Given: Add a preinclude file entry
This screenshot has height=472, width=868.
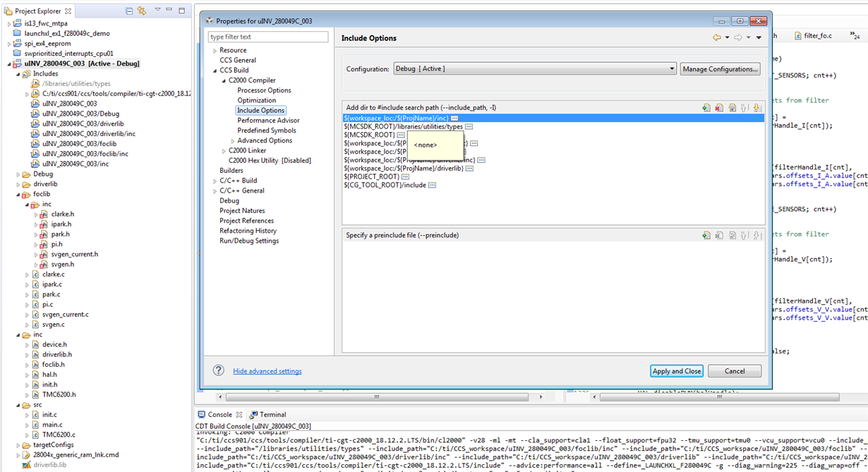Looking at the screenshot, I should coord(706,236).
